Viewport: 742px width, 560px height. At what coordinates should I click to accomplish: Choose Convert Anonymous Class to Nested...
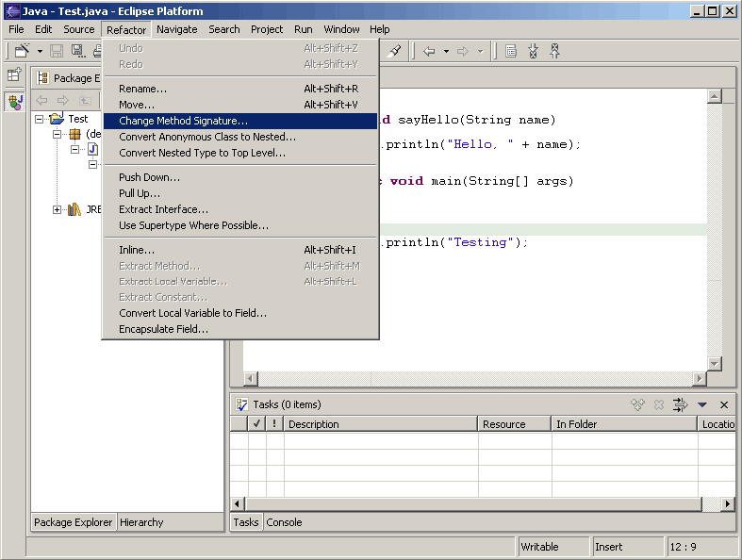[240, 137]
